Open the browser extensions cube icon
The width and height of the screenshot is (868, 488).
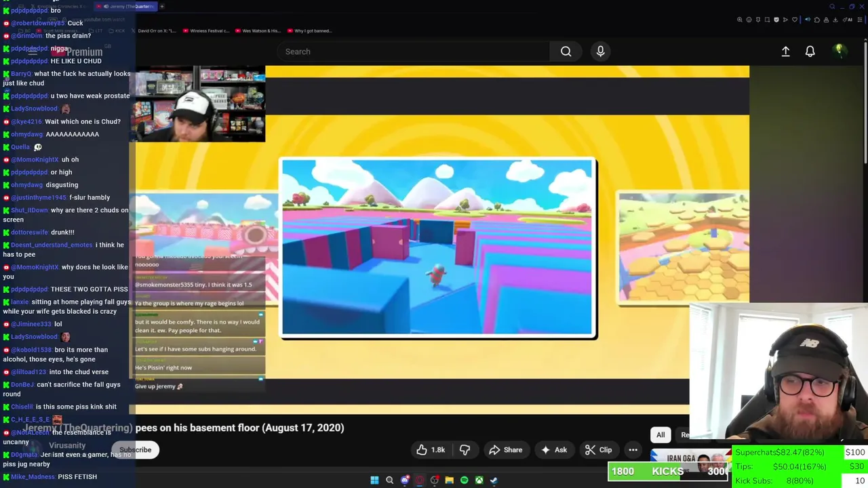817,20
